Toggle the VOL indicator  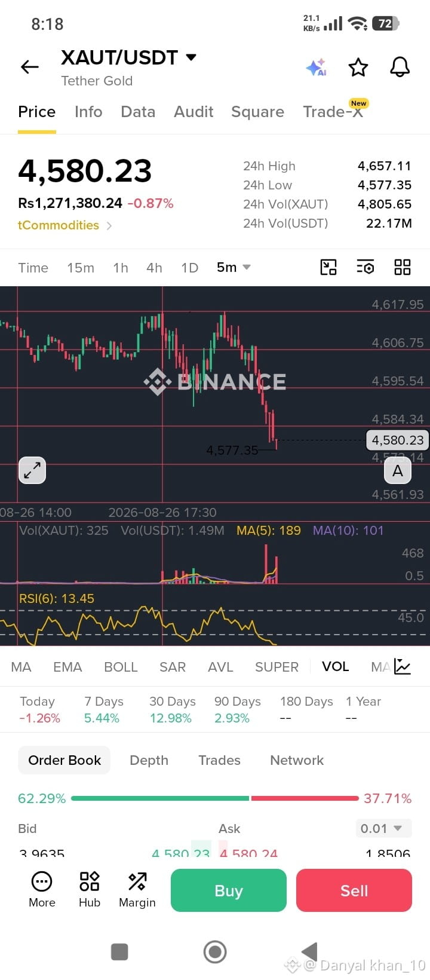pyautogui.click(x=335, y=666)
